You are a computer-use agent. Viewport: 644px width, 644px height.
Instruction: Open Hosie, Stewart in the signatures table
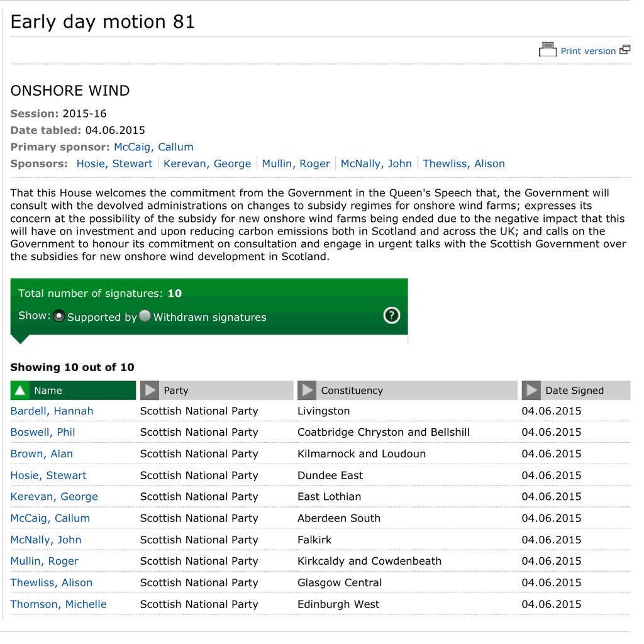pyautogui.click(x=48, y=475)
